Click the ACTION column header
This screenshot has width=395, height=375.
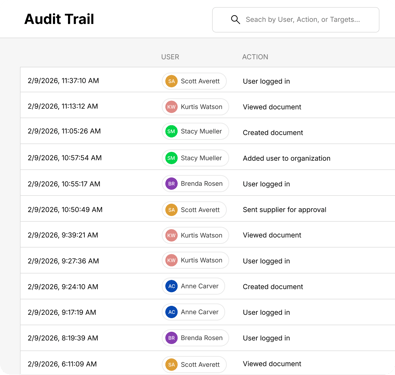tap(255, 57)
